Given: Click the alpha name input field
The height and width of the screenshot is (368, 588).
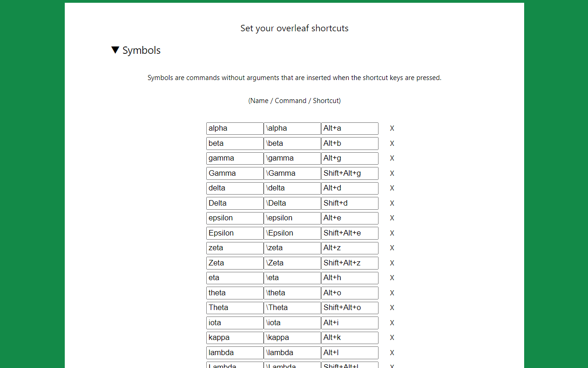Looking at the screenshot, I should pyautogui.click(x=235, y=128).
